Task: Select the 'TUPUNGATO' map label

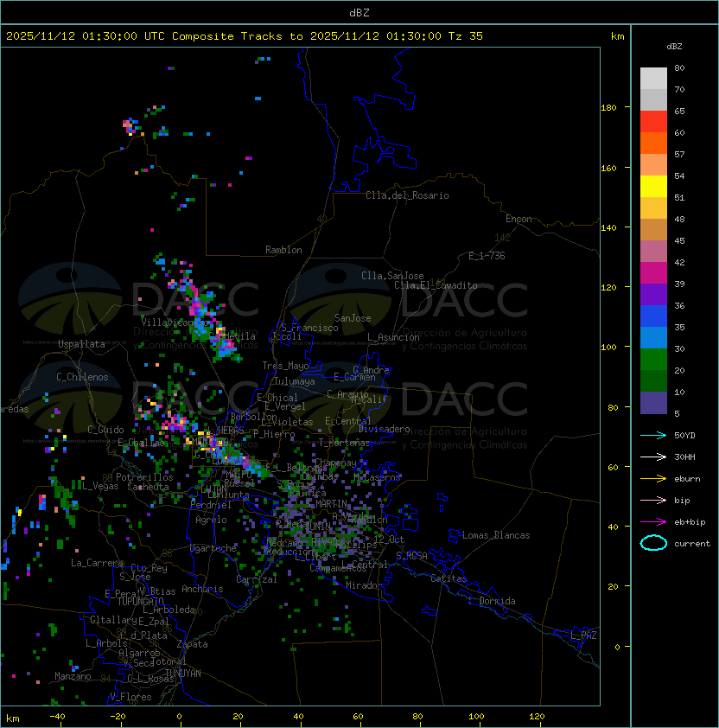Action: click(141, 602)
